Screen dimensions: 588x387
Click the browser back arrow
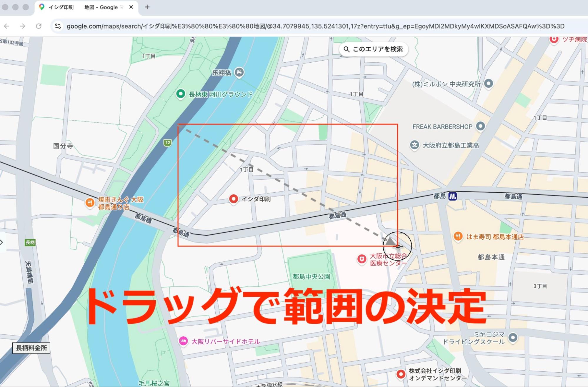[x=7, y=26]
